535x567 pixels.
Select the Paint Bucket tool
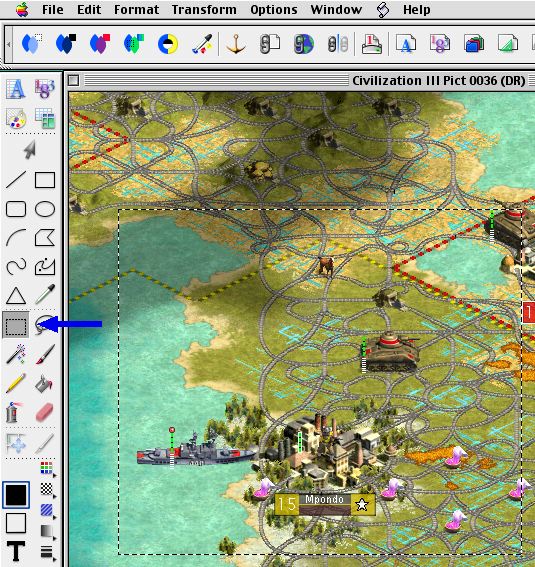[45, 383]
